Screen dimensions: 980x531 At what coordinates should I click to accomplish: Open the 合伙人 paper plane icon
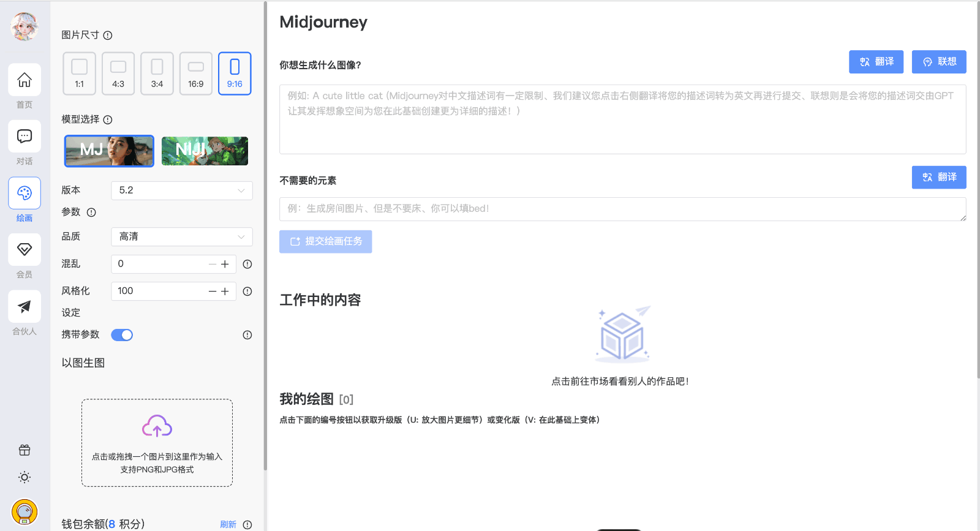[24, 306]
